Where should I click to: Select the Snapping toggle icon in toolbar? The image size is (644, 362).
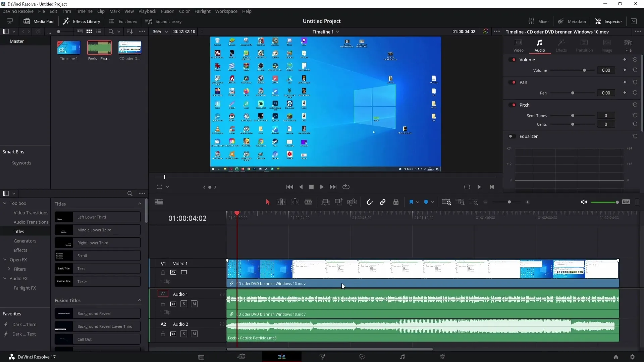[x=370, y=202]
